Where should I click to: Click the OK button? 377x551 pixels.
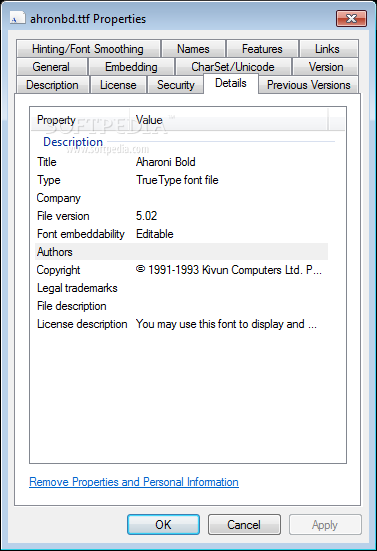coord(163,525)
